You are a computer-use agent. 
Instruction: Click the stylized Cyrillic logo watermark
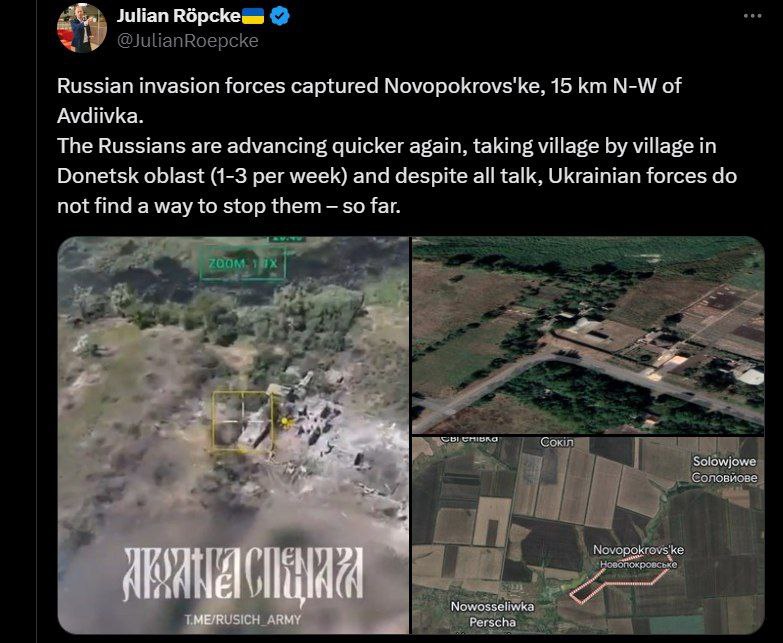[x=243, y=574]
